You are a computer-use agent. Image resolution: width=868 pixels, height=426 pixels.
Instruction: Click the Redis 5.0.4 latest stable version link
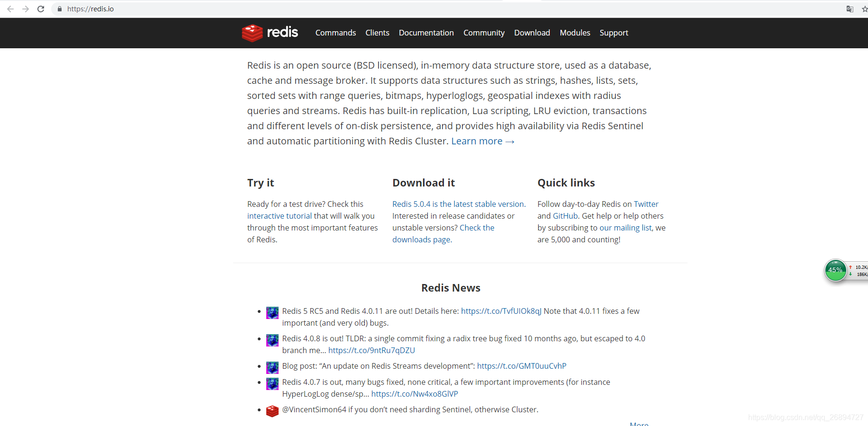pos(459,204)
